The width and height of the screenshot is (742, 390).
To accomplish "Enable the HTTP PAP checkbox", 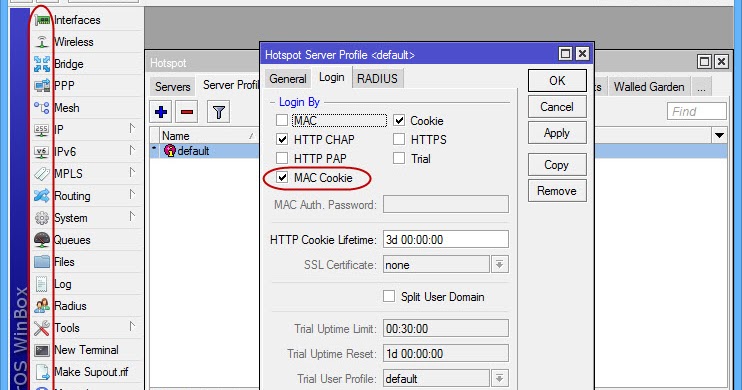I will click(282, 158).
